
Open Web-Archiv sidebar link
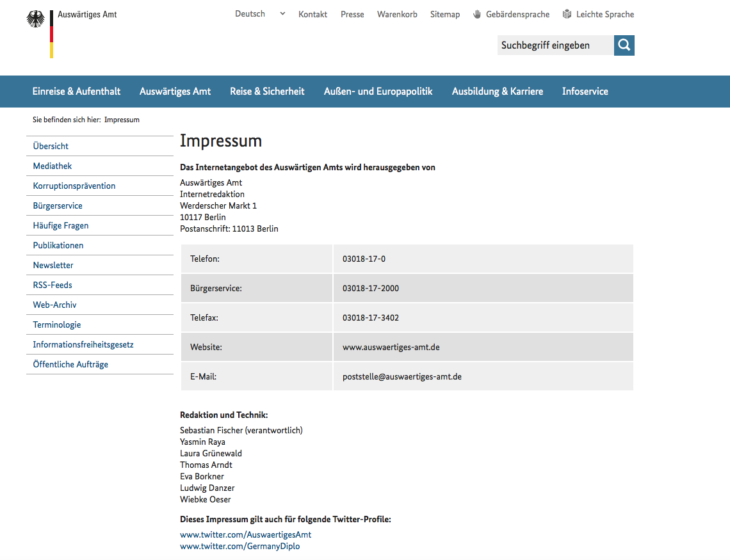pyautogui.click(x=100, y=305)
